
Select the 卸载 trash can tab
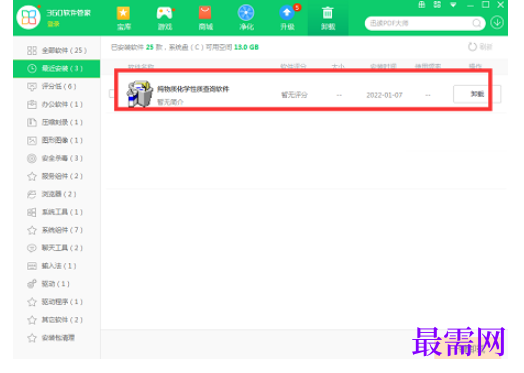328,18
